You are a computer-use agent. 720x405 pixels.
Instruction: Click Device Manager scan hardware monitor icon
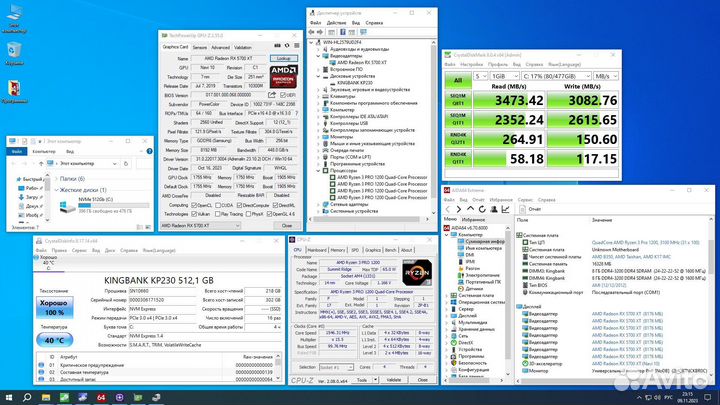coord(363,32)
